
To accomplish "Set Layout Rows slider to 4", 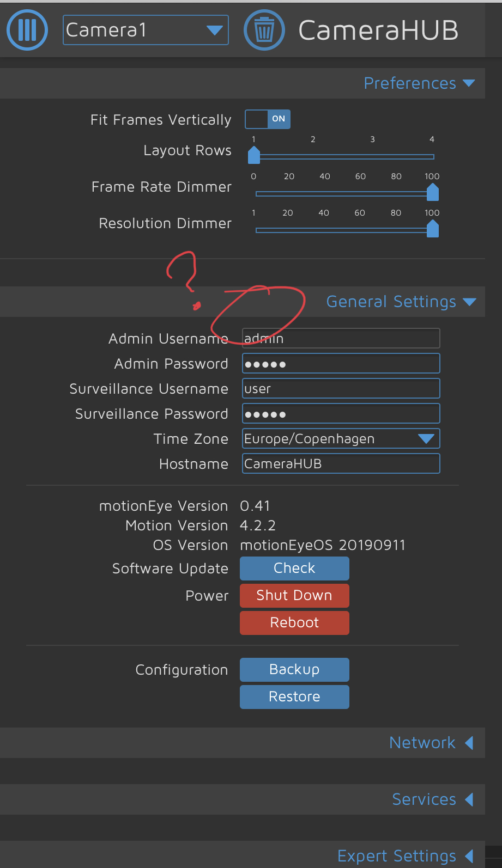I will click(x=432, y=155).
